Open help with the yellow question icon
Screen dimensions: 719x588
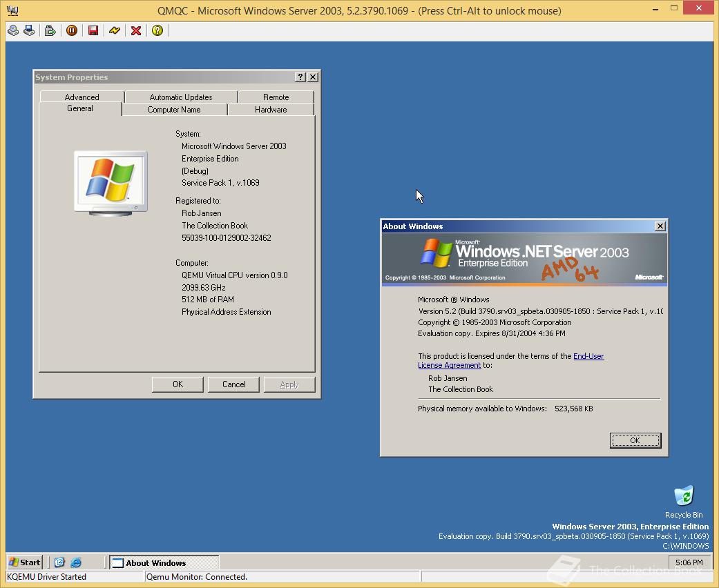click(x=157, y=30)
